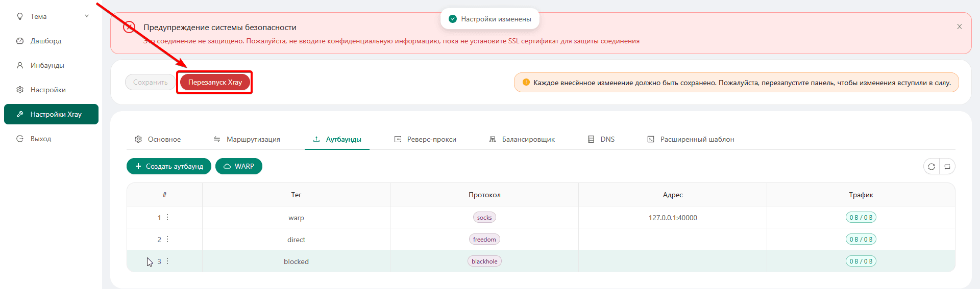Open the three-dot menu for direct row
The image size is (980, 289).
pyautogui.click(x=167, y=240)
